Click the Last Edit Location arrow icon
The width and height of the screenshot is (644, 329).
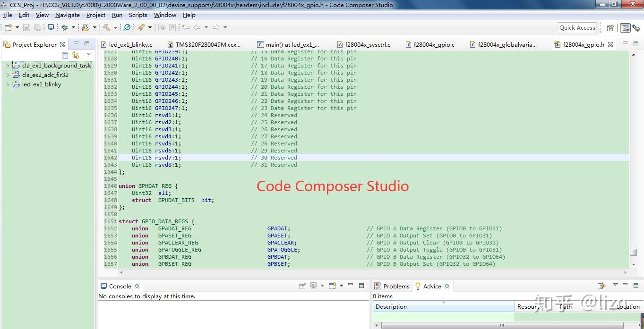coord(186,27)
